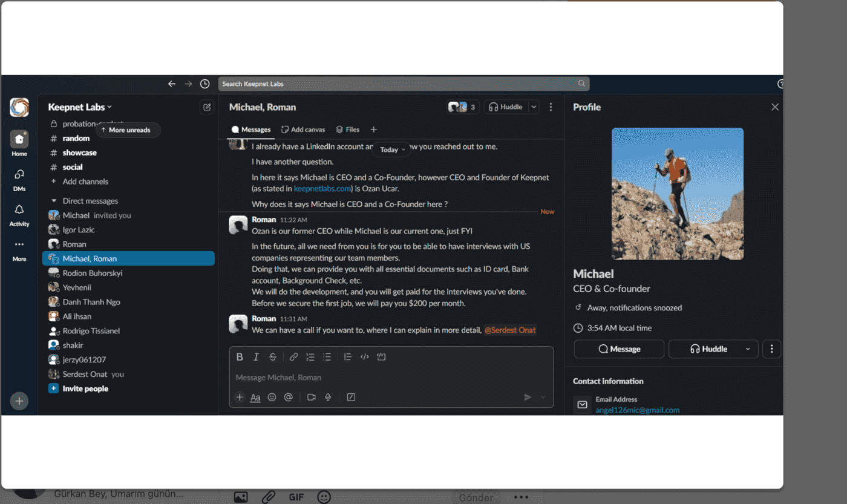Open the history clock menu
The height and width of the screenshot is (504, 847).
pos(205,83)
